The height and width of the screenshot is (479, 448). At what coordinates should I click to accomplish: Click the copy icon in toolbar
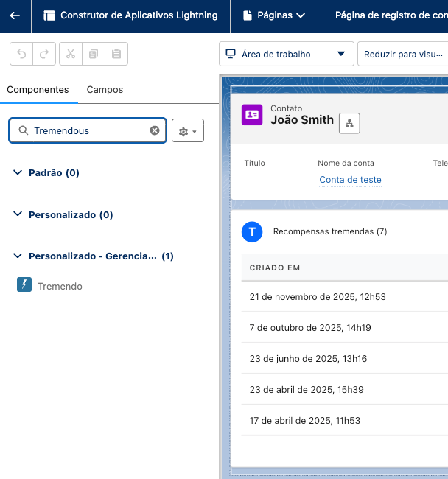[x=94, y=54]
